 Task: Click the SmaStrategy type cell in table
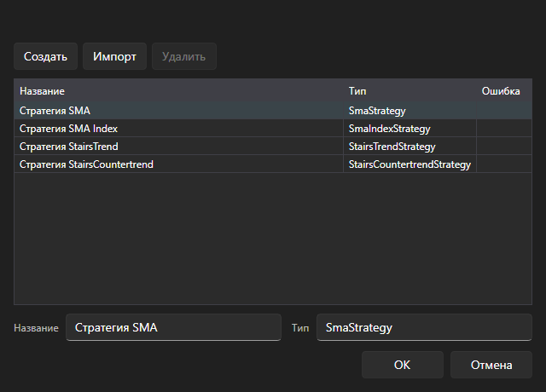click(x=409, y=111)
